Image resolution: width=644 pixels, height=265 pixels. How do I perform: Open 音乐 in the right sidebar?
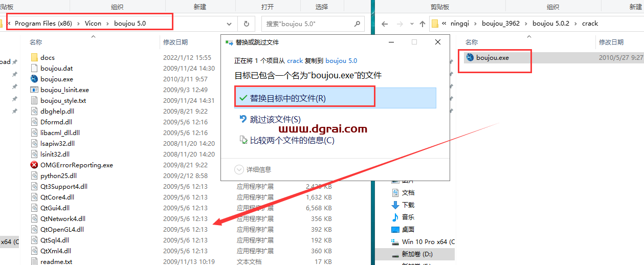408,217
